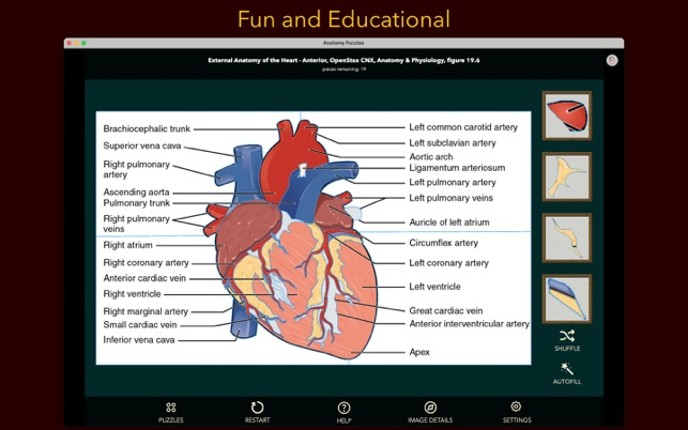The height and width of the screenshot is (430, 688).
Task: Choose the third thin tan puzzle piece
Action: (x=567, y=238)
